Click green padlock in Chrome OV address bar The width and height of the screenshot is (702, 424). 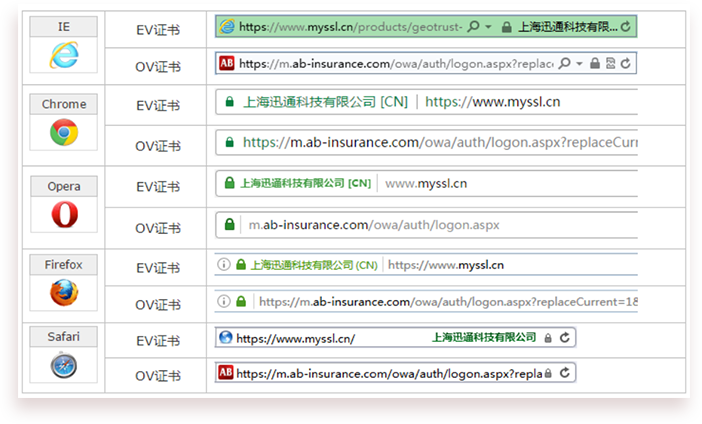click(230, 142)
